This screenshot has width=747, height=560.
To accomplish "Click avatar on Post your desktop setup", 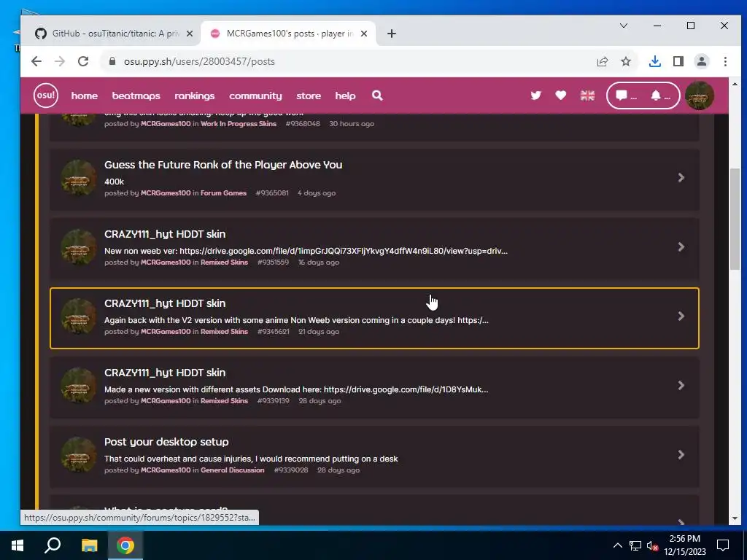I will [79, 455].
